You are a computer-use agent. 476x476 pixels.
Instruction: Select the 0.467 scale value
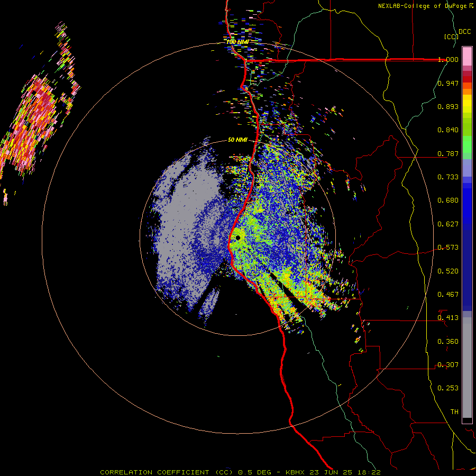tap(448, 295)
